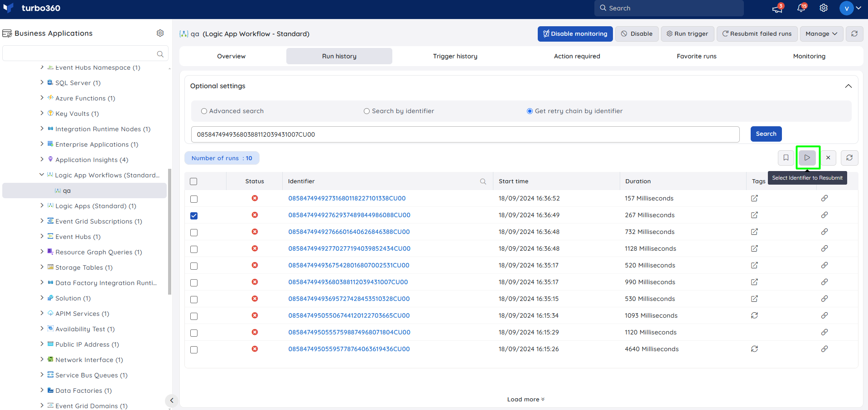Click the page refresh icon beside Manage

tap(854, 33)
